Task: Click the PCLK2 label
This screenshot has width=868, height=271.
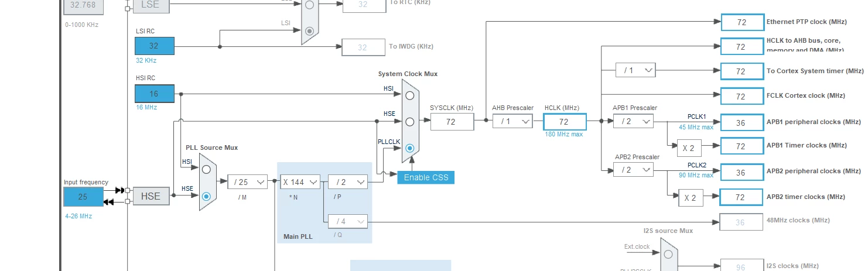Action: pos(697,165)
